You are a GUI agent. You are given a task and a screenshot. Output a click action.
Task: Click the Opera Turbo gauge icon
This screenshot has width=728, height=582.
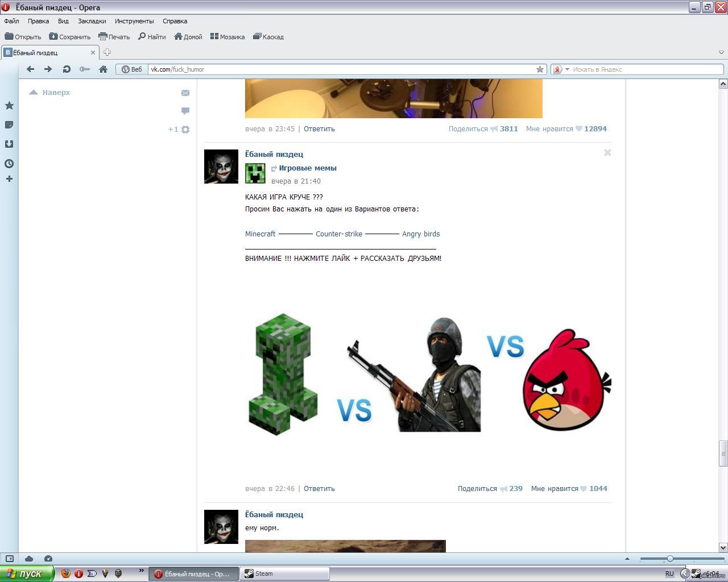tap(48, 559)
